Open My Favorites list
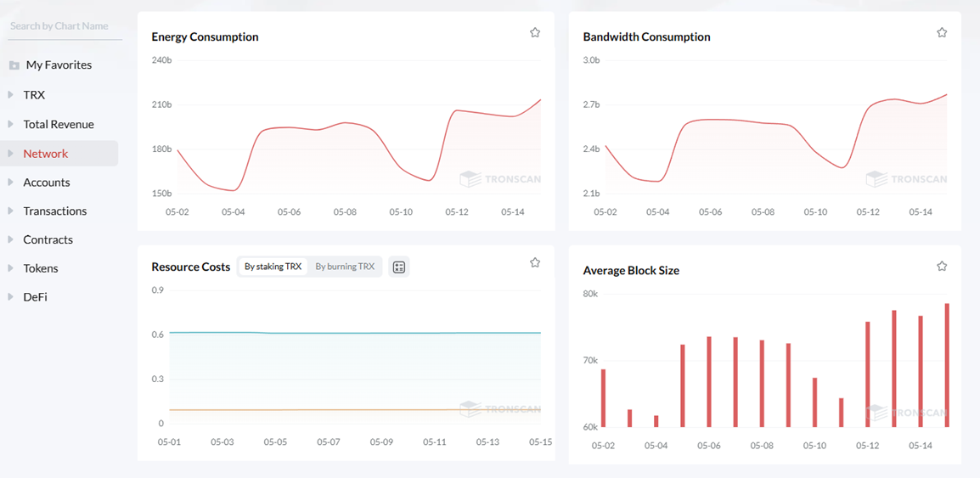The width and height of the screenshot is (980, 478). point(59,65)
